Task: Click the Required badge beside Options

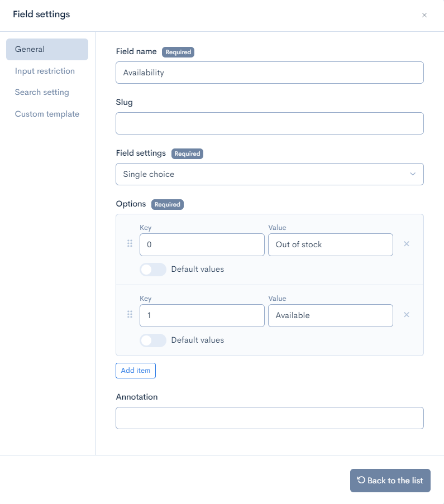Action: pyautogui.click(x=168, y=204)
